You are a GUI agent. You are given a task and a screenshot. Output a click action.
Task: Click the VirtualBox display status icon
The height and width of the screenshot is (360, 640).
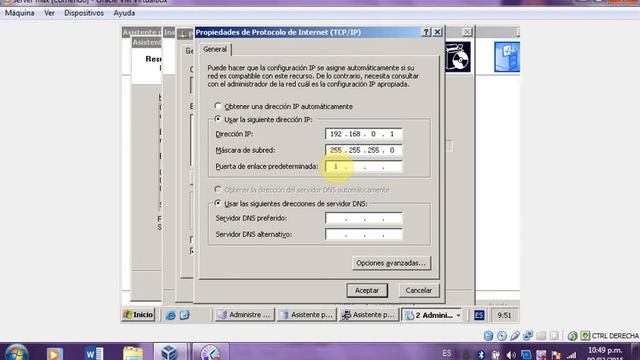(554, 336)
